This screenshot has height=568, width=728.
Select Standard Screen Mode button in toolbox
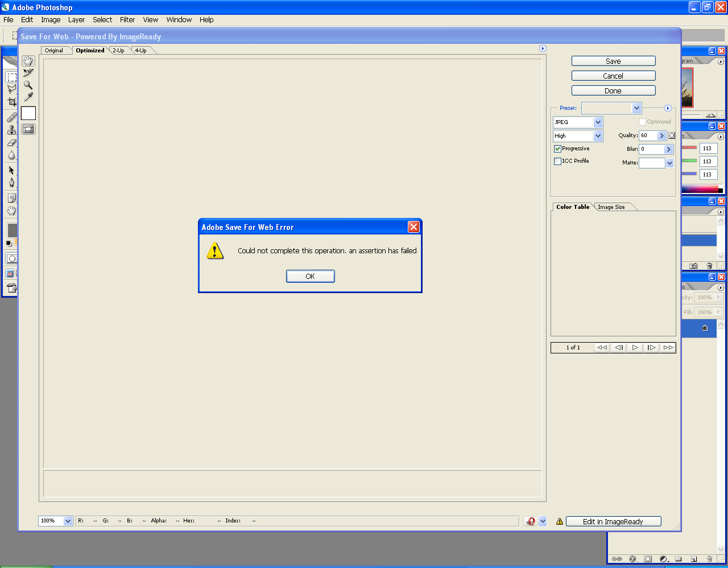[x=10, y=274]
